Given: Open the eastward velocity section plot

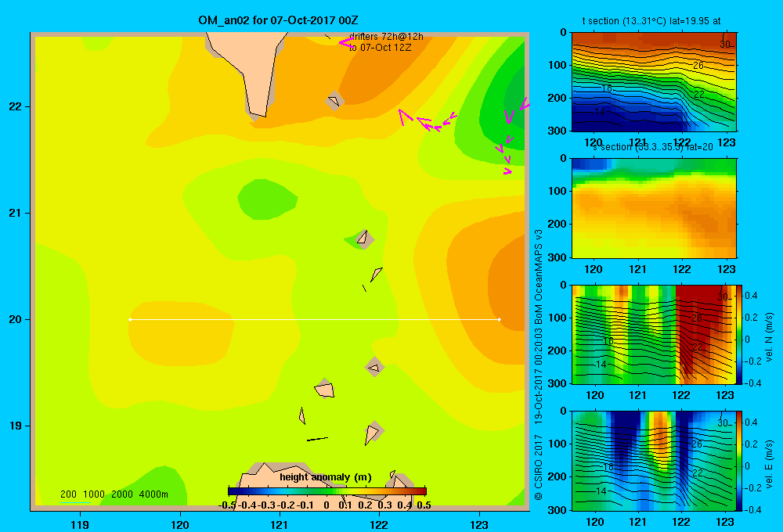Looking at the screenshot, I should (x=654, y=461).
